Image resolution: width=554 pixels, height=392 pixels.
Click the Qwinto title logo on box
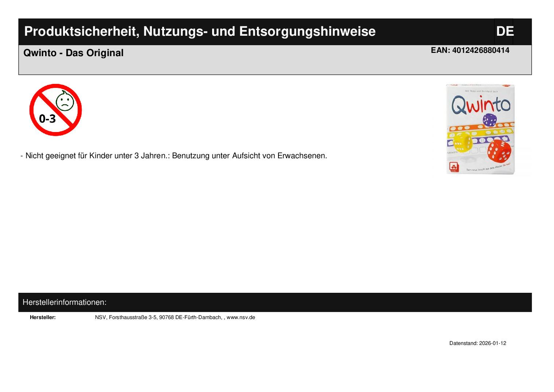(x=480, y=105)
